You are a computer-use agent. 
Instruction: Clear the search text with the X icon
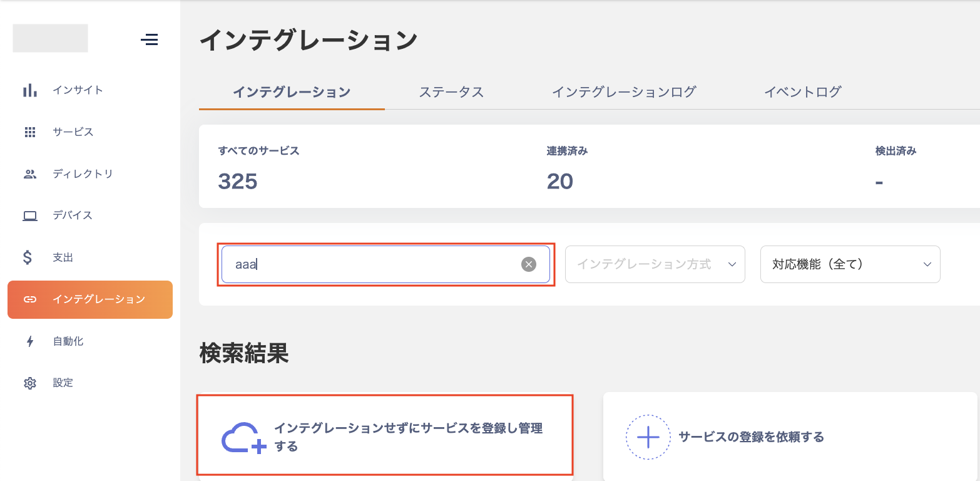point(529,264)
